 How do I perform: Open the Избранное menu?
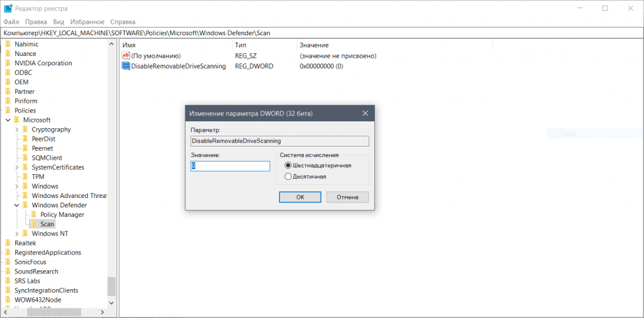click(x=87, y=22)
